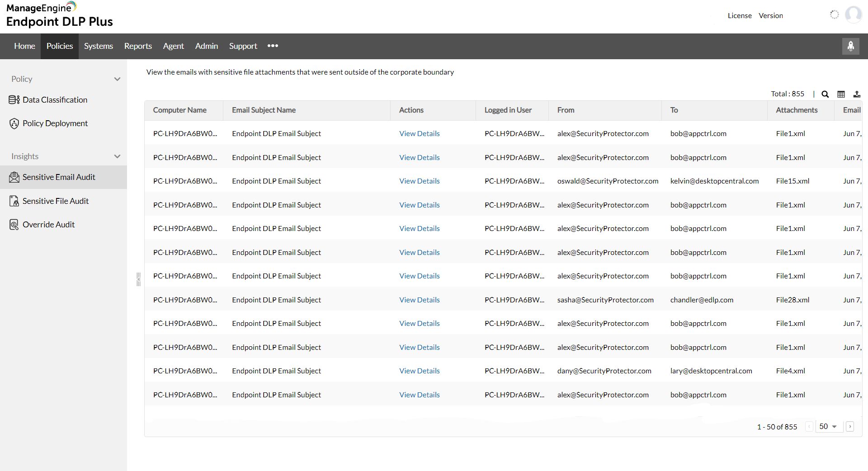Open the Agent tab

click(174, 46)
